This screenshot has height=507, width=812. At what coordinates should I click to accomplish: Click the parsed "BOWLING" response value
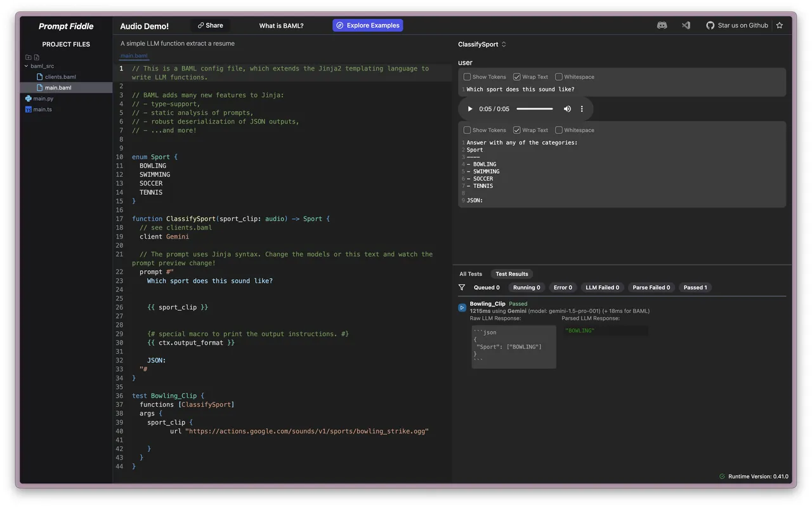[x=580, y=331]
